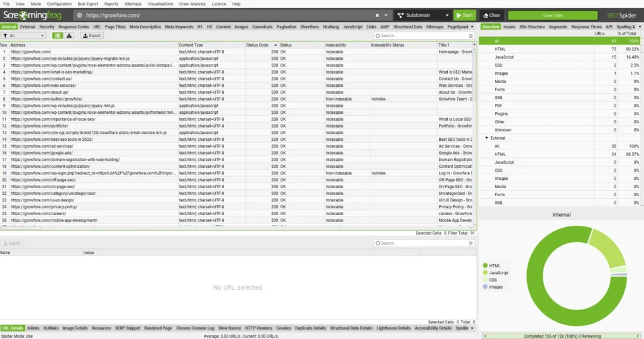The image size is (644, 339).
Task: Open the Bulk Export menu
Action: tap(88, 4)
